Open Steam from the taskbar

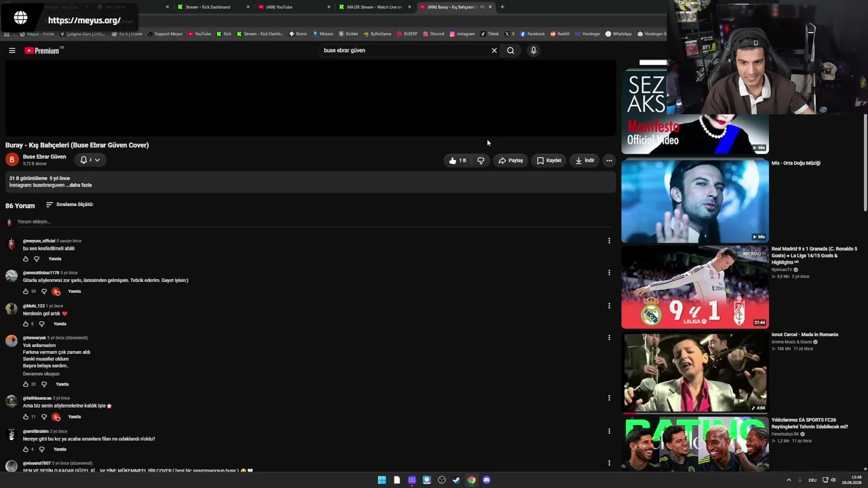tap(456, 480)
